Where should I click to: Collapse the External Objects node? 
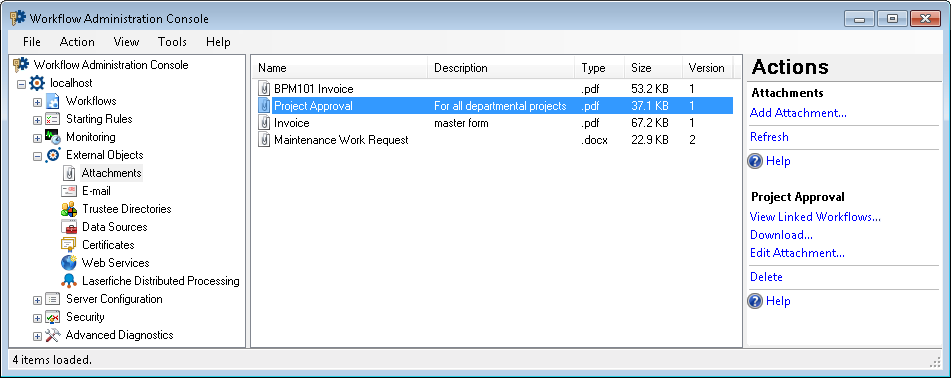tap(37, 156)
